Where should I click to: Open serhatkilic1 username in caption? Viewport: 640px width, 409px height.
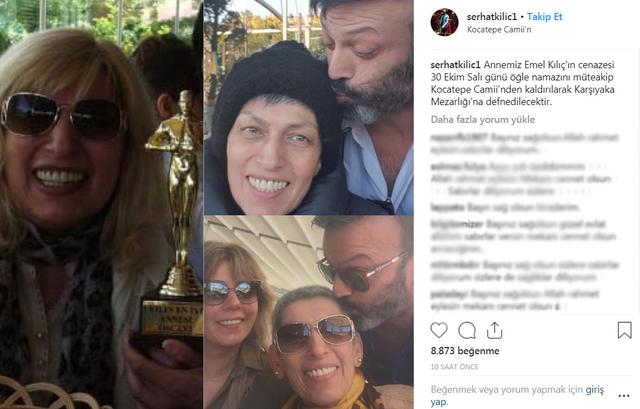pos(456,64)
